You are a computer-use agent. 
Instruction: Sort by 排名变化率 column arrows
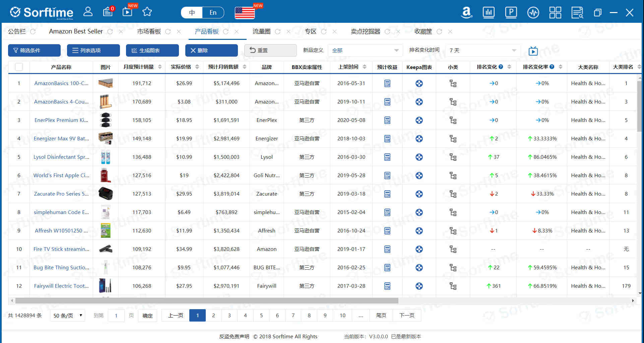(560, 67)
